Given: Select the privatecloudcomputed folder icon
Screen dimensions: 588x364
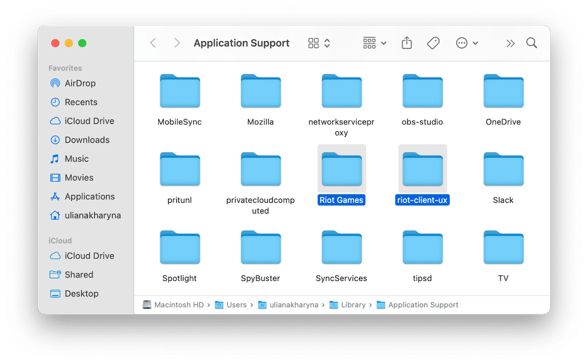Looking at the screenshot, I should point(261,169).
